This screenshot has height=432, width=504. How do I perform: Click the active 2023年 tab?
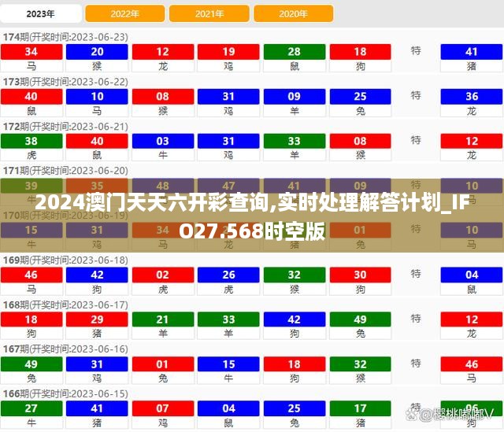coord(41,13)
